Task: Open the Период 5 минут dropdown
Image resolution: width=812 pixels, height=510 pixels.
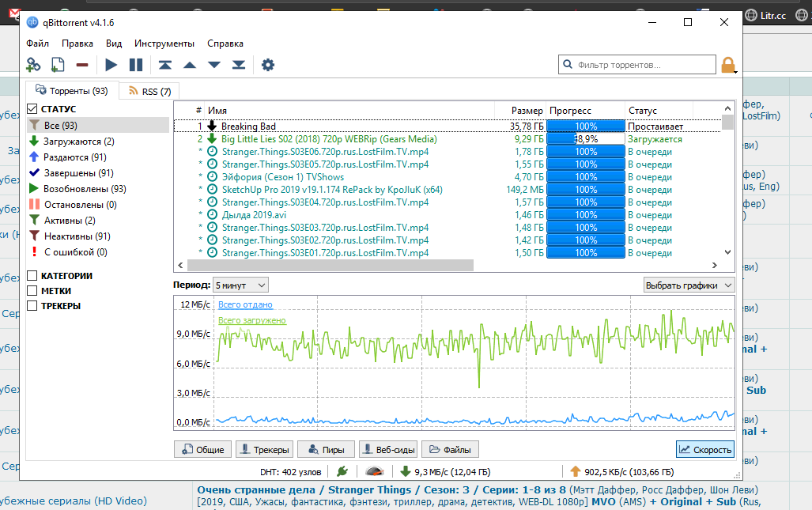Action: 240,285
